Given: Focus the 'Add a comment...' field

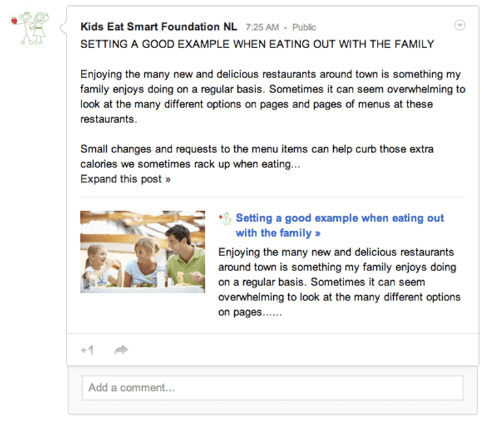Looking at the screenshot, I should (x=273, y=388).
